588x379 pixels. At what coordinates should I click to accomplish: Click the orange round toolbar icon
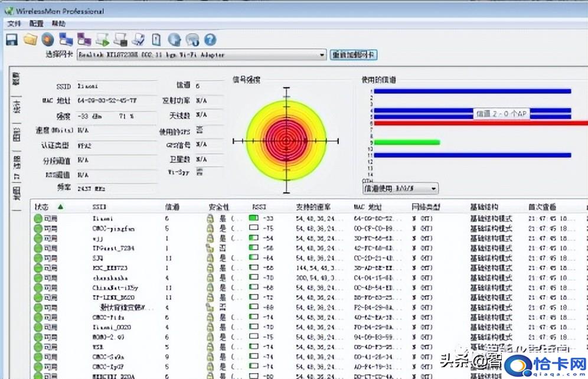coord(48,40)
